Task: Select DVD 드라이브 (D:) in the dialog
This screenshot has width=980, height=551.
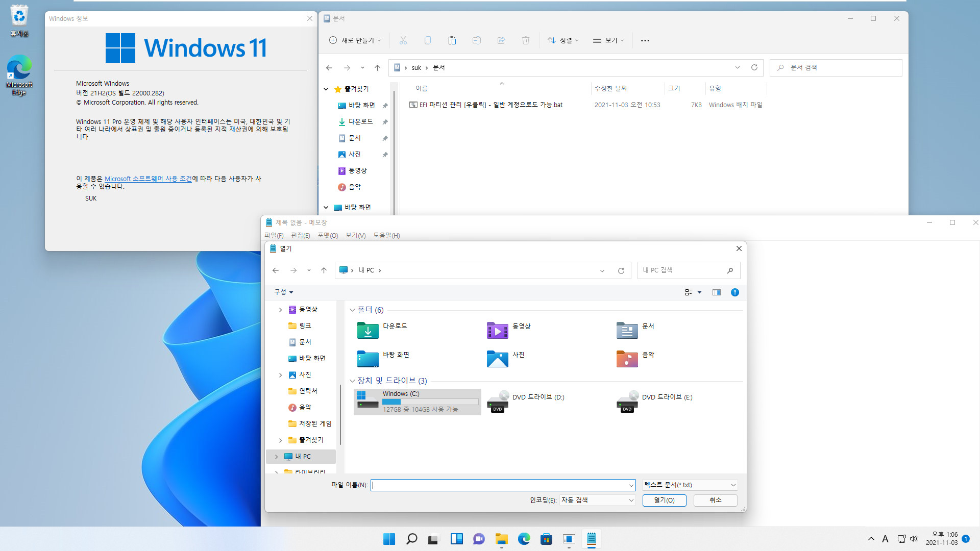Action: (526, 402)
